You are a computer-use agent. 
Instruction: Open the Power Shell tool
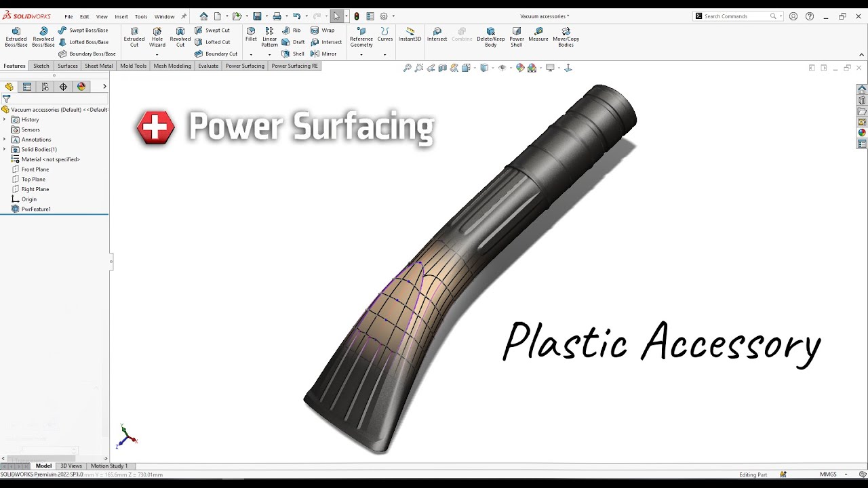pyautogui.click(x=517, y=37)
